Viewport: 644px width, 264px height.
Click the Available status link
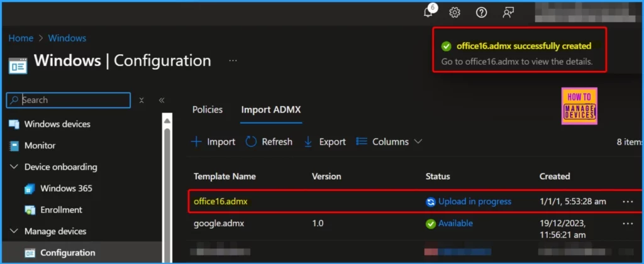pos(455,223)
